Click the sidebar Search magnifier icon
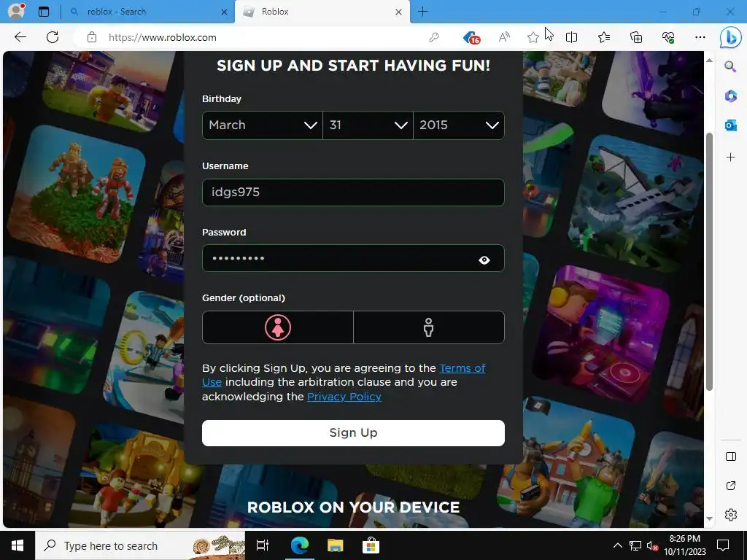 point(730,66)
